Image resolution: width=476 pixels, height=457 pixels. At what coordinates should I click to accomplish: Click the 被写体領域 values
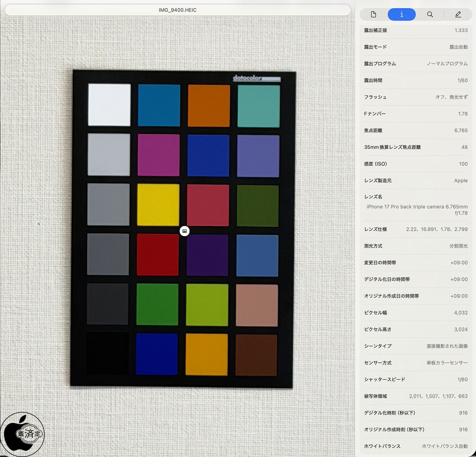pyautogui.click(x=438, y=396)
